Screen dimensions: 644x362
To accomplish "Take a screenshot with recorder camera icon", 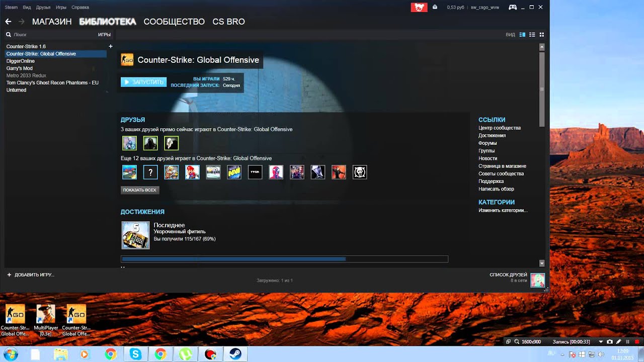I will click(610, 342).
